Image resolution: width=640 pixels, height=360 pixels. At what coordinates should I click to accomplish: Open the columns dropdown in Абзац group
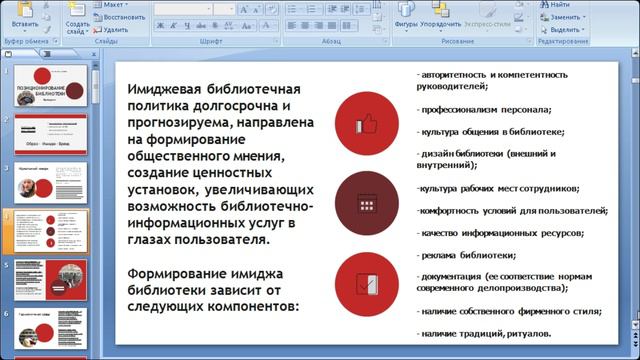348,26
